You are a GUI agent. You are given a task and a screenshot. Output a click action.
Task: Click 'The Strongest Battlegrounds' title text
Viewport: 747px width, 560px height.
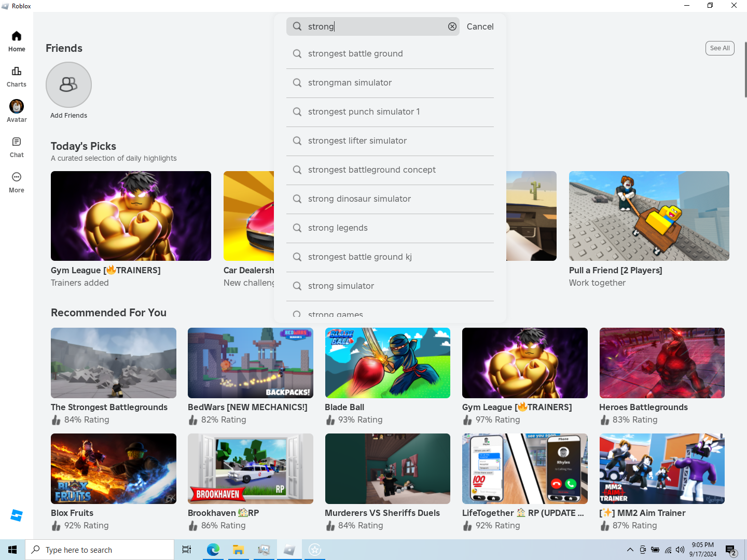[109, 408]
